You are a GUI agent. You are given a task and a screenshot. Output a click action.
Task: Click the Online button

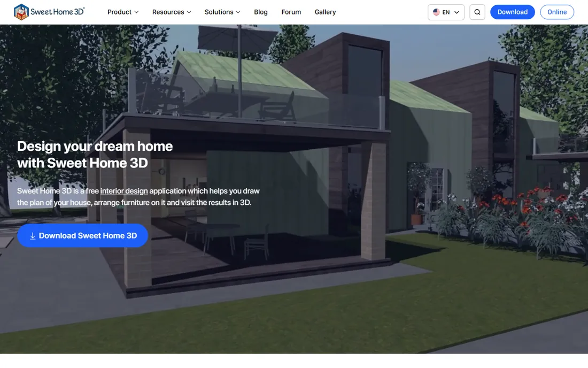coord(557,12)
